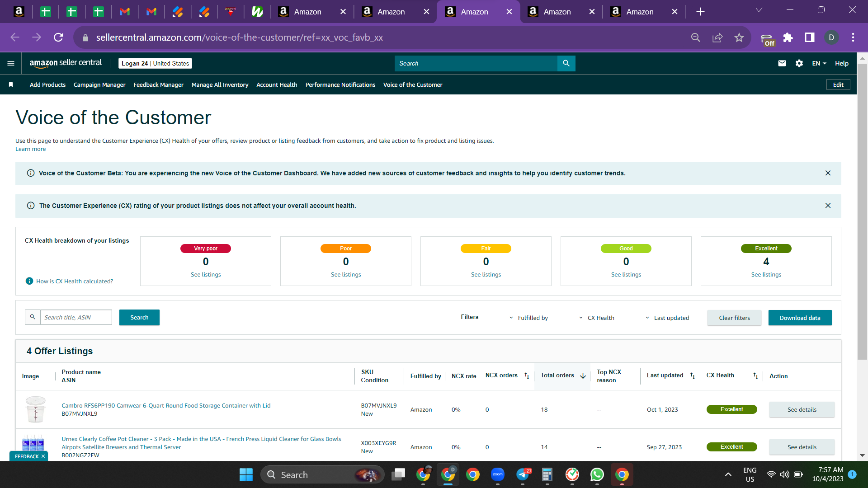
Task: Open Zoom from the taskbar
Action: [498, 474]
